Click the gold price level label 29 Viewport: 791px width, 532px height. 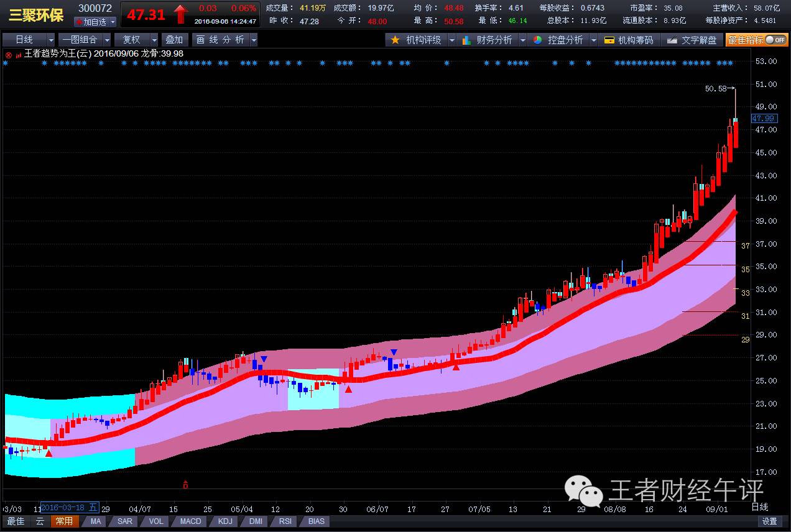pyautogui.click(x=745, y=340)
